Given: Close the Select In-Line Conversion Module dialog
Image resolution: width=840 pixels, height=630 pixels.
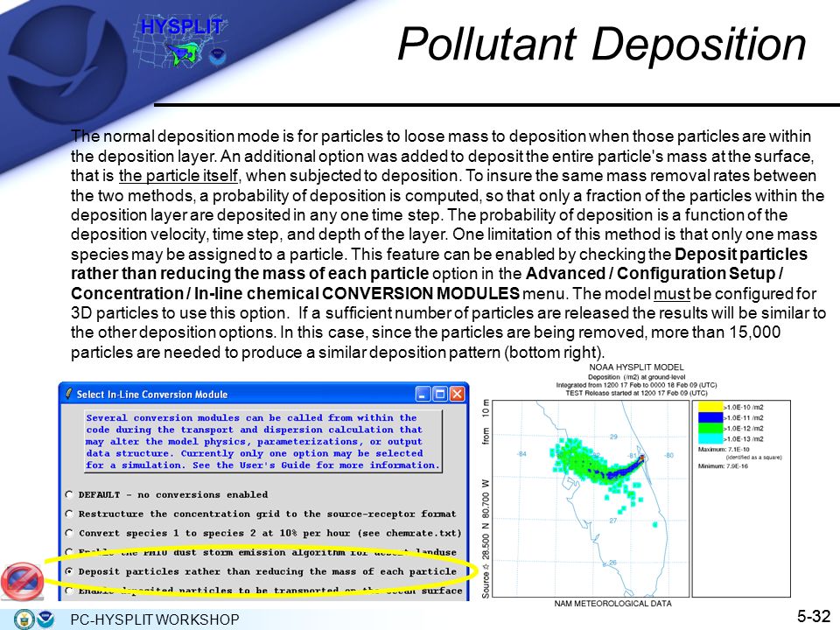Looking at the screenshot, I should [x=457, y=395].
